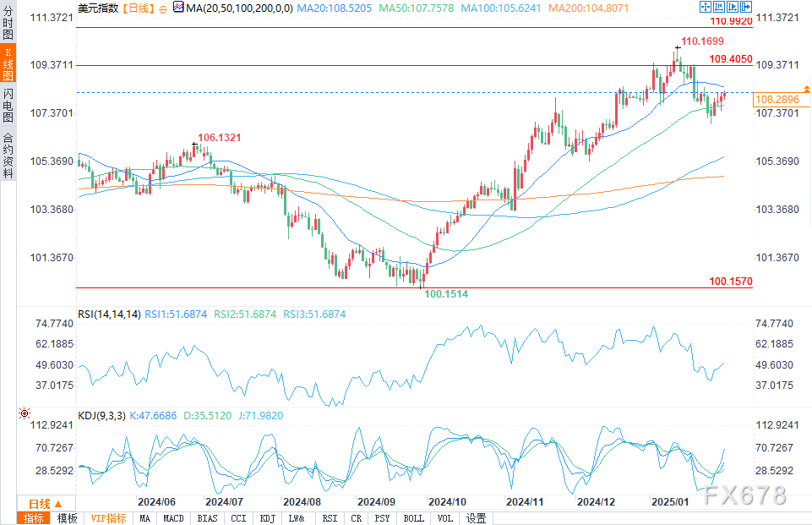
Task: Click the orange price alert marker arrow
Action: (x=807, y=90)
